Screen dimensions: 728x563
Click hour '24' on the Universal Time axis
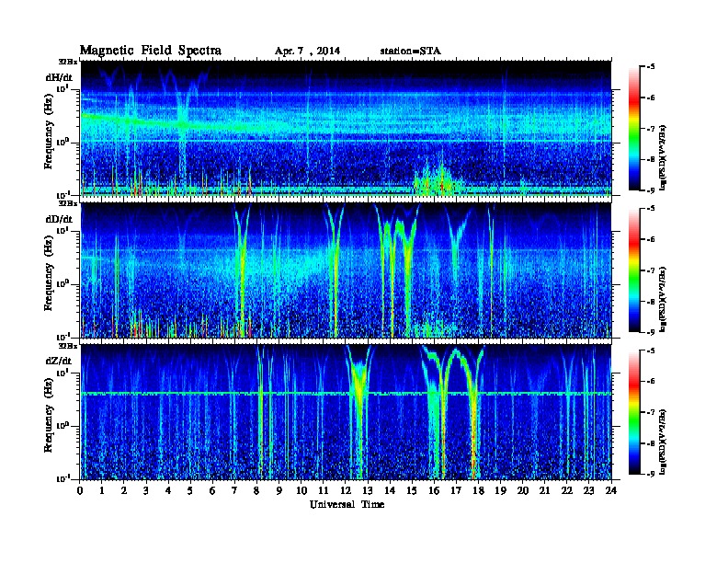point(611,490)
